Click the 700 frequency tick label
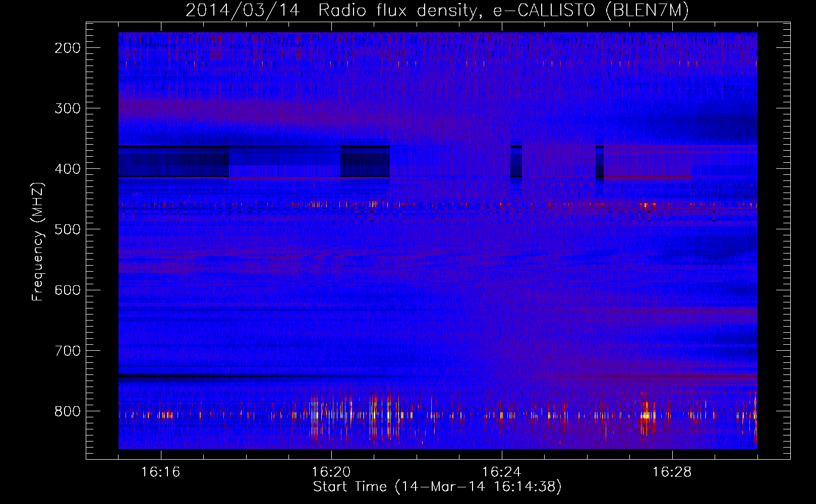This screenshot has height=504, width=816. [x=67, y=351]
